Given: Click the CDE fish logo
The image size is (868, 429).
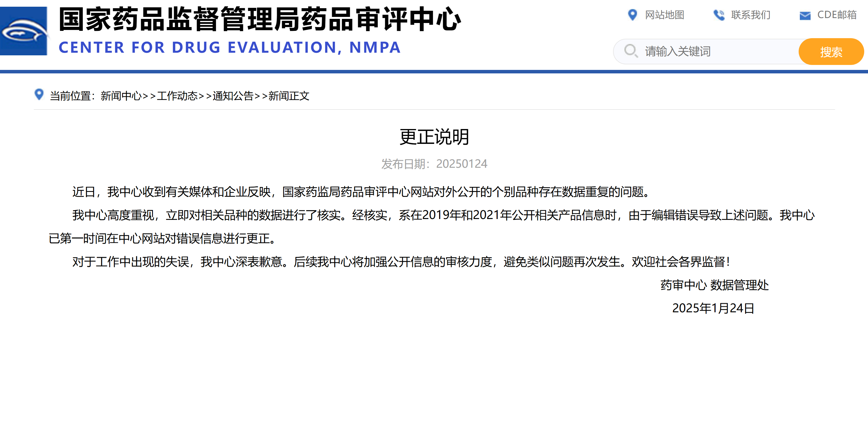Looking at the screenshot, I should (x=24, y=31).
